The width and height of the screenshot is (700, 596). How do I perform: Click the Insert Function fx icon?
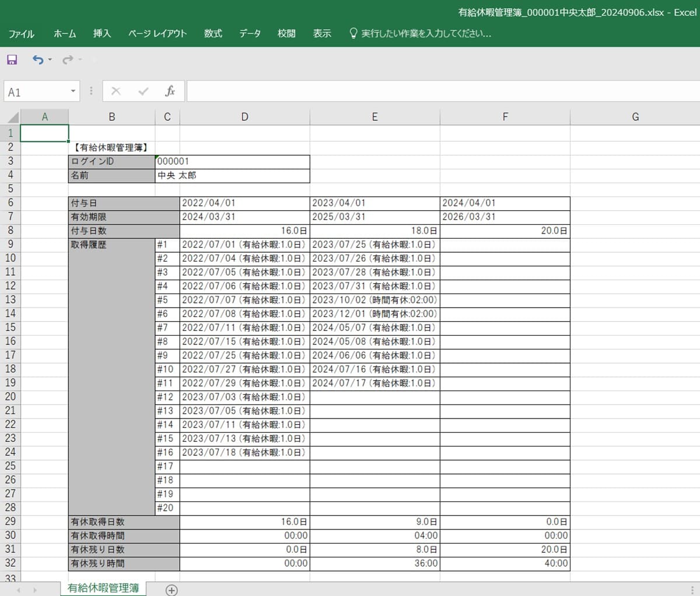[x=170, y=91]
